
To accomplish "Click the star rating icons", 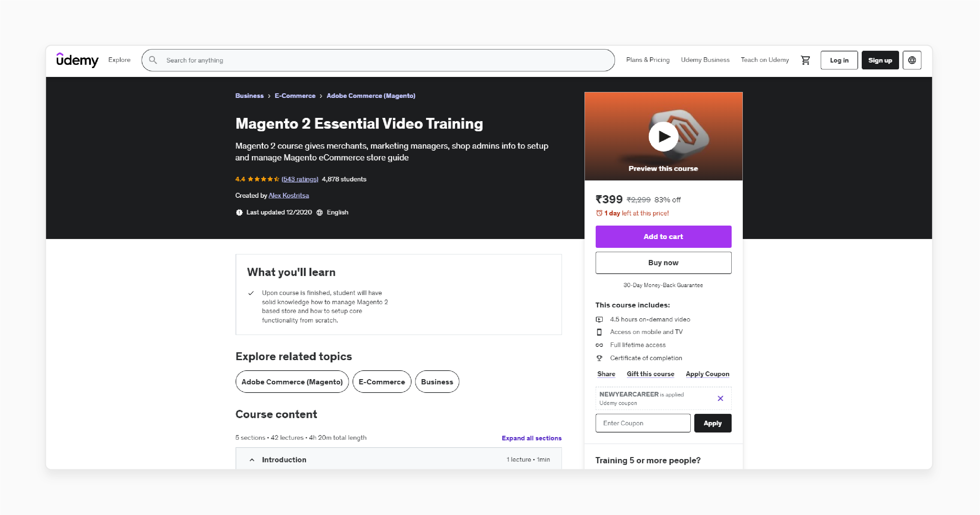I will pyautogui.click(x=263, y=179).
